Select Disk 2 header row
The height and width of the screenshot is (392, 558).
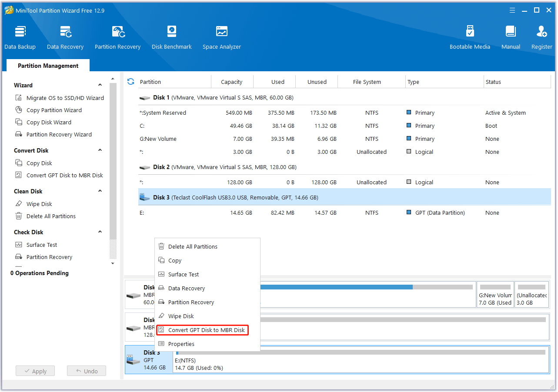(344, 167)
